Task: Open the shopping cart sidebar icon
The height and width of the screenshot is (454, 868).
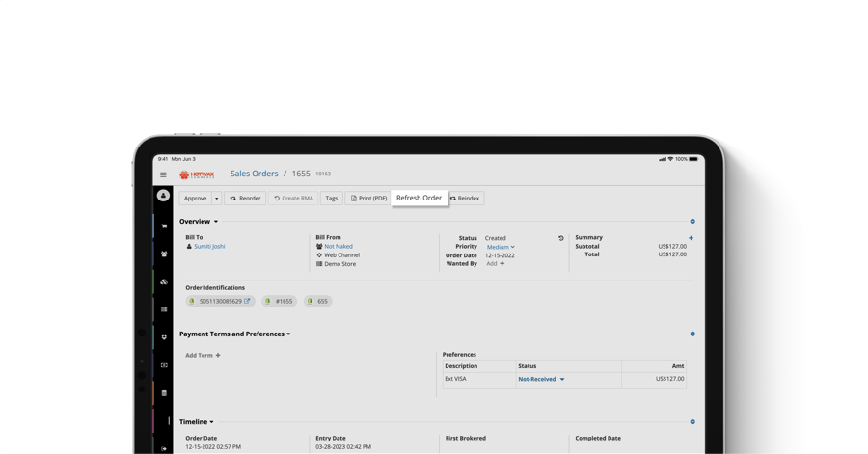Action: [164, 227]
